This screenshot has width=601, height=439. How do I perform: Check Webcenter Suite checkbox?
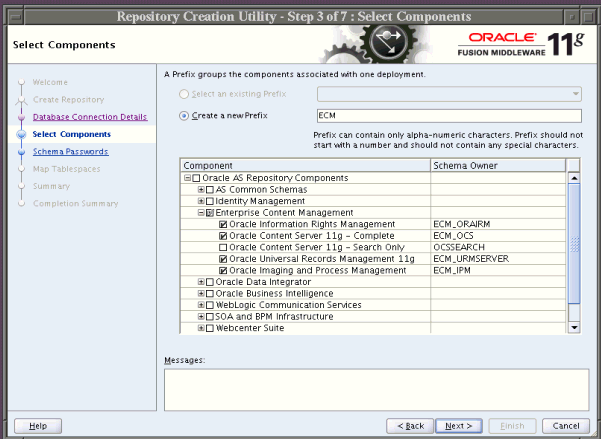pyautogui.click(x=210, y=328)
